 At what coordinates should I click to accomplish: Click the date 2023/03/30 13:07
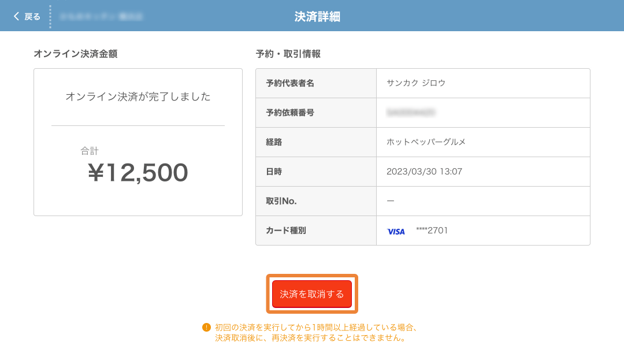(424, 172)
